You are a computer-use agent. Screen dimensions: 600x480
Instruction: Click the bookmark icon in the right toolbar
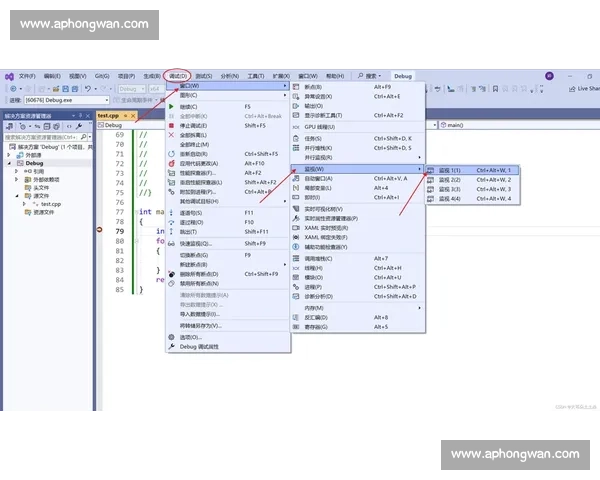(495, 89)
